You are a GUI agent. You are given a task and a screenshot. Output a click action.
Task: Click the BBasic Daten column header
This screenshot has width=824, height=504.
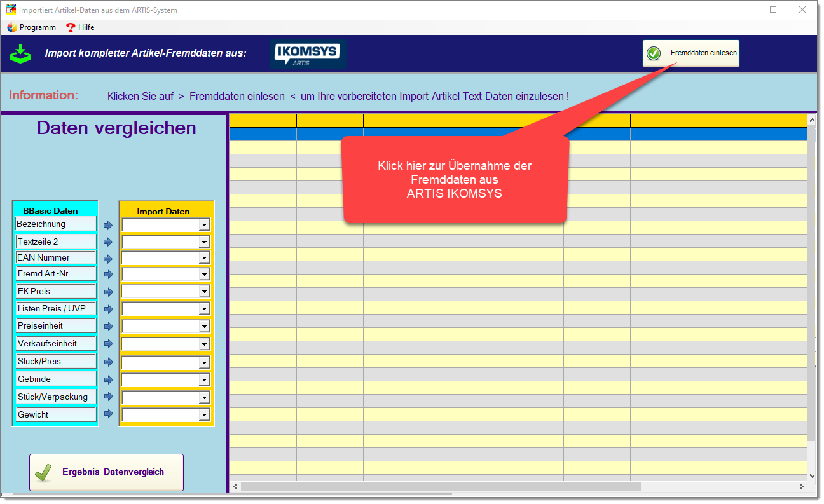point(50,210)
